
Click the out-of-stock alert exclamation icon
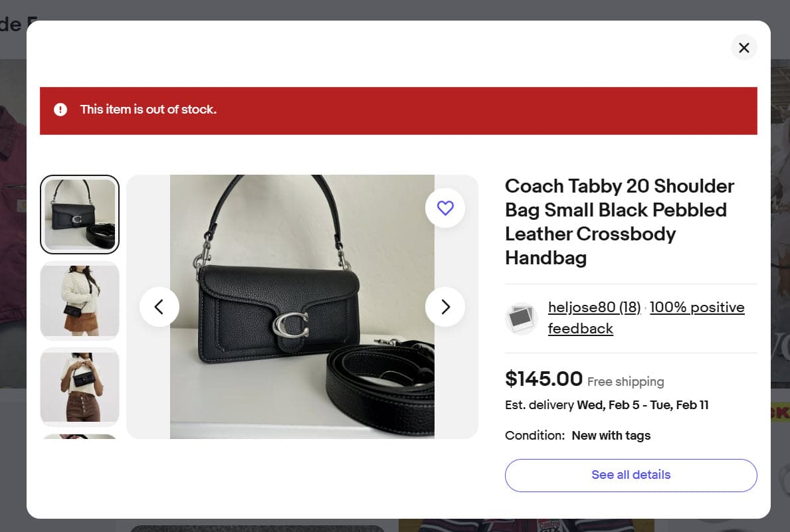pos(60,110)
